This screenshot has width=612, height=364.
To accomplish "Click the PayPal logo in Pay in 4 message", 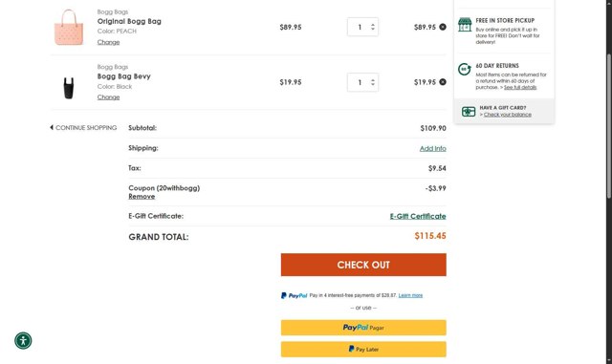I will point(294,296).
